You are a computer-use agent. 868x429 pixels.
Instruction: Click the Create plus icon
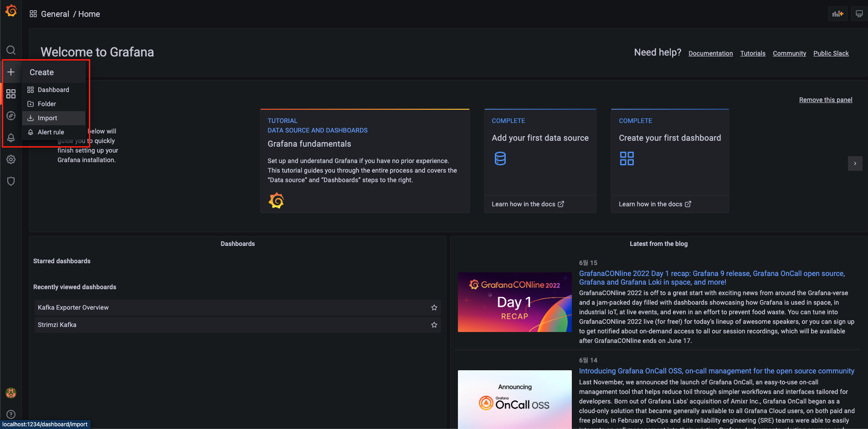(x=11, y=72)
